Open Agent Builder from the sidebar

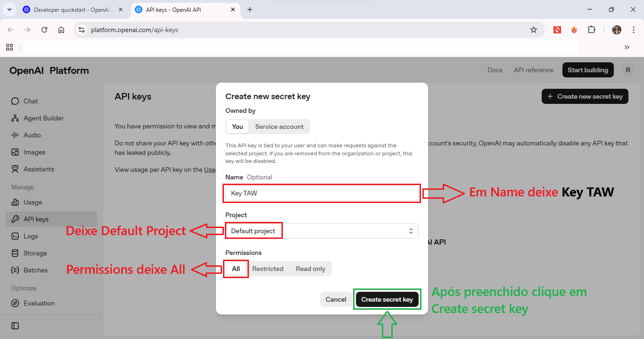[x=15, y=118]
